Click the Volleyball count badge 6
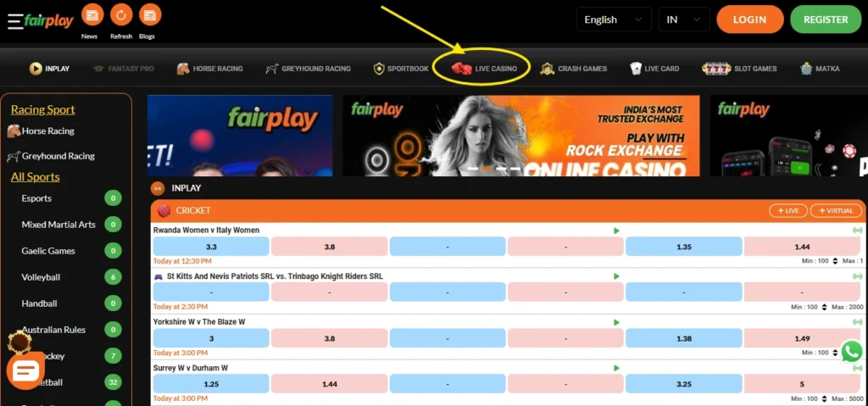This screenshot has height=406, width=868. pos(113,277)
